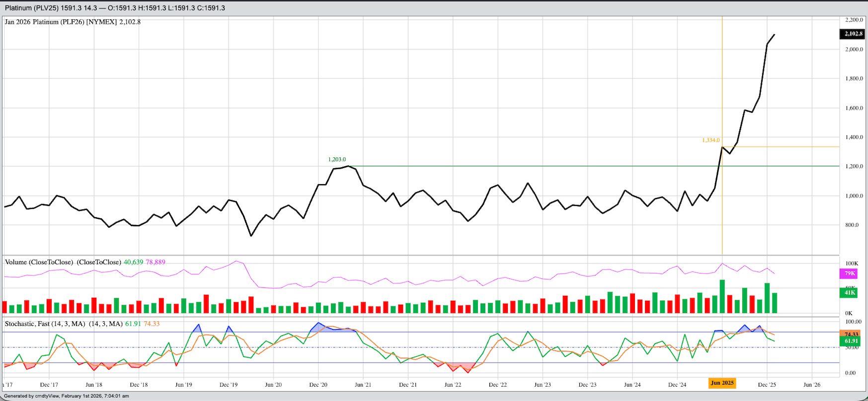Click the green 1,203.0 resistance label
Screen dimensions: 868x401
(337, 159)
